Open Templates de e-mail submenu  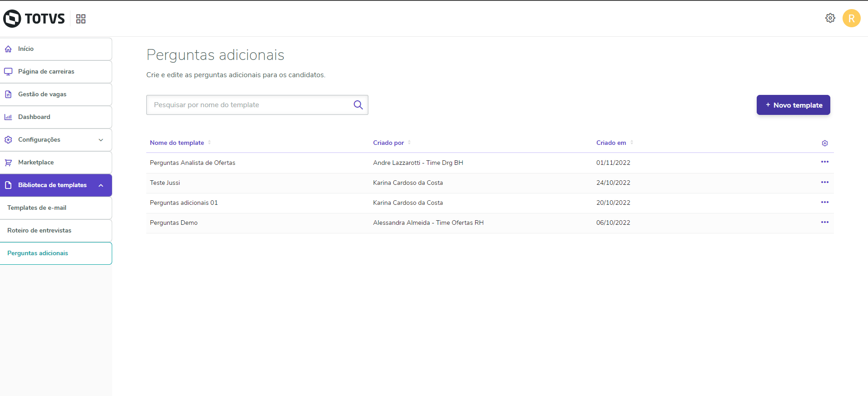(56, 208)
